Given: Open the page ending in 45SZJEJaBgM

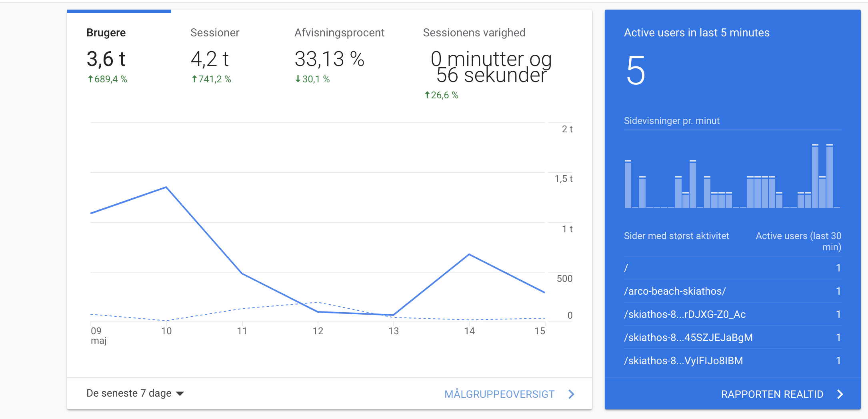Looking at the screenshot, I should pyautogui.click(x=688, y=337).
